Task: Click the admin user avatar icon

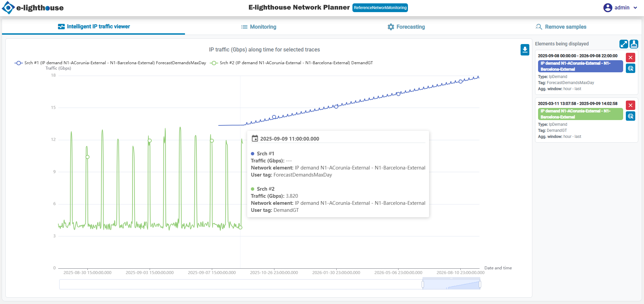Action: point(607,8)
